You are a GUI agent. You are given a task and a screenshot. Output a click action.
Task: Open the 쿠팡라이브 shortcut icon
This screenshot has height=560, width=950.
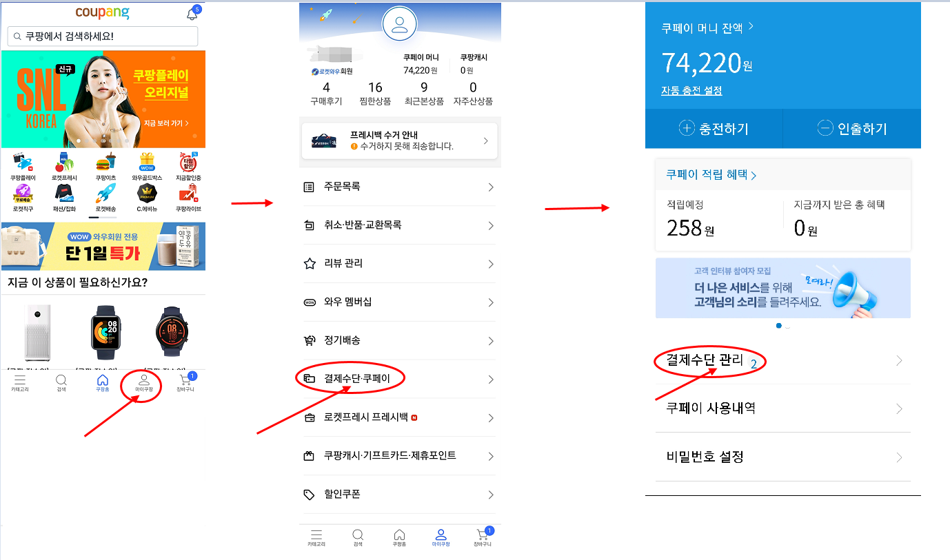(188, 198)
